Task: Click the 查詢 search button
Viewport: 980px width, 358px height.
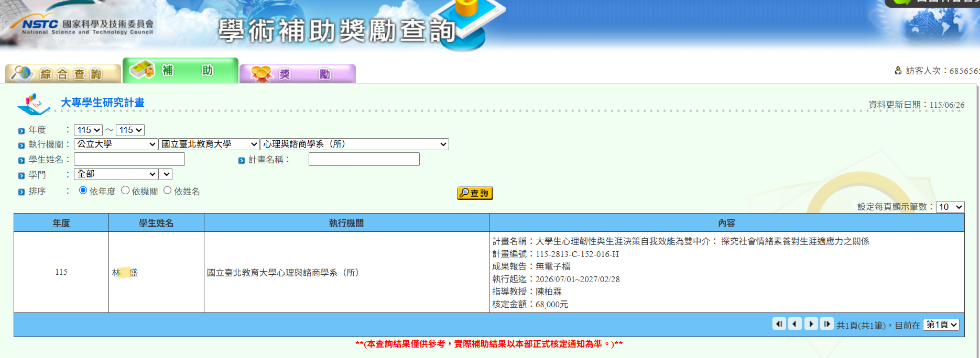Action: (x=475, y=193)
